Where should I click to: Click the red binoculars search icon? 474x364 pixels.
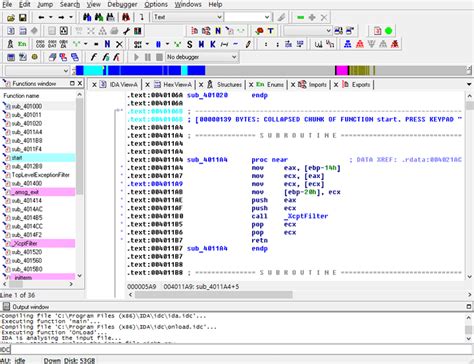(126, 17)
